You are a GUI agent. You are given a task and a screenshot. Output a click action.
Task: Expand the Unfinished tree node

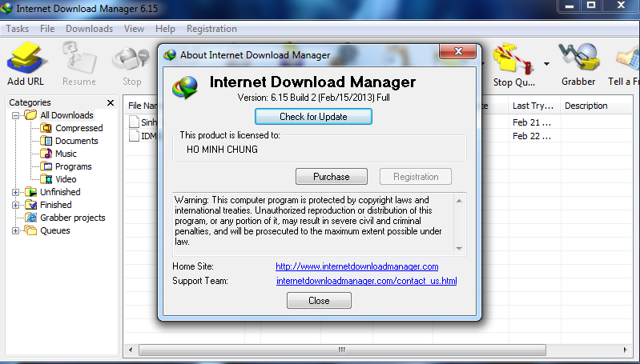(15, 192)
